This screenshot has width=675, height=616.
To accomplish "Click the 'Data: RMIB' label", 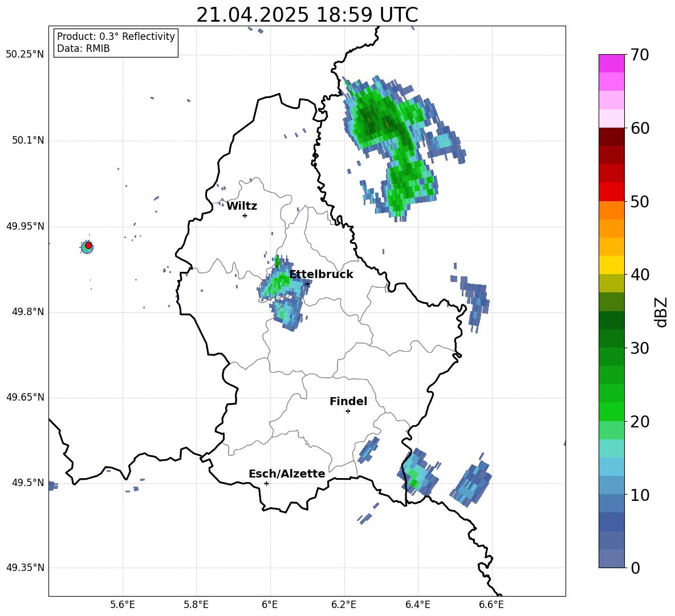I will coord(83,48).
